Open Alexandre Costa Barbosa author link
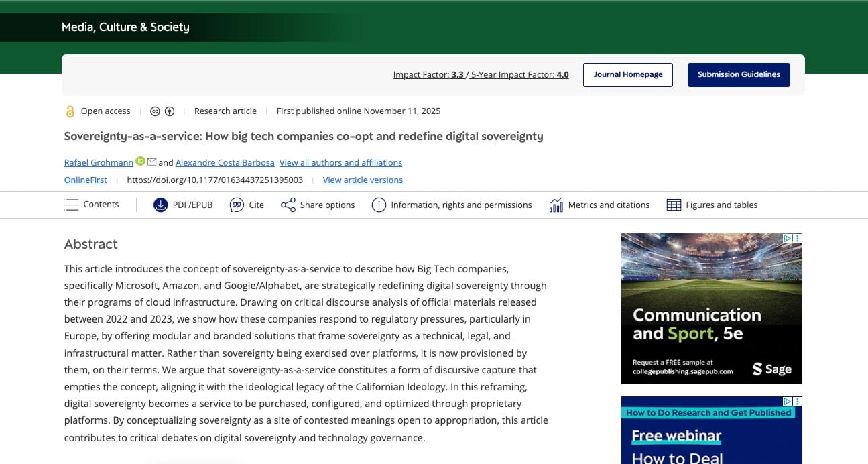 [x=225, y=162]
